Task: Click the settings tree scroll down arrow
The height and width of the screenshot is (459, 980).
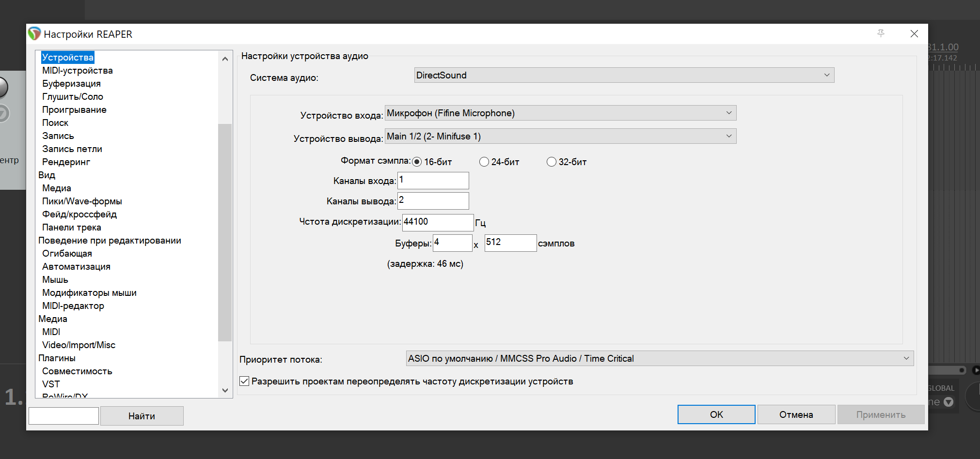Action: point(225,390)
